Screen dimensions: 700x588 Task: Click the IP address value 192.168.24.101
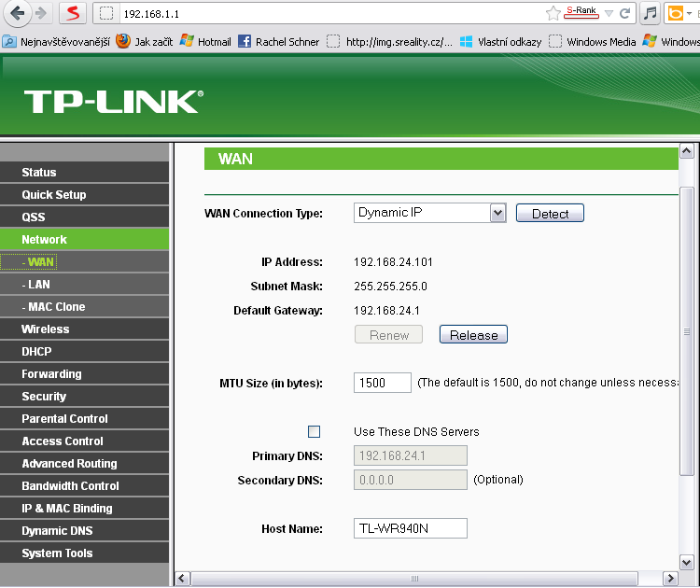[x=393, y=262]
